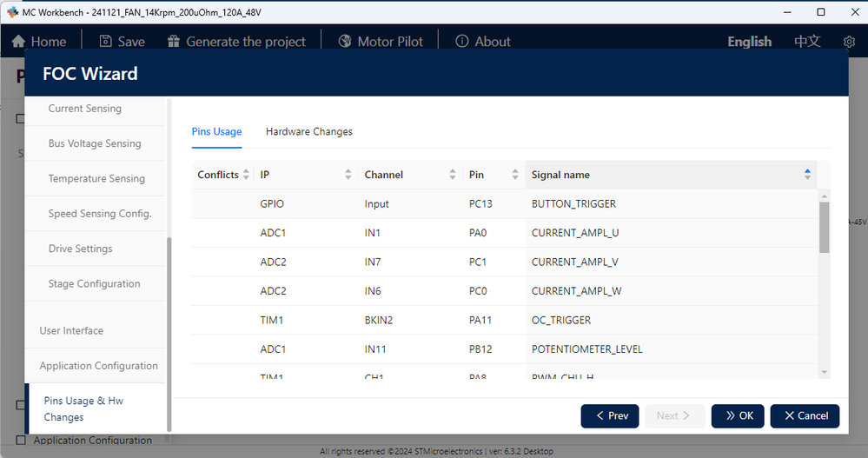This screenshot has height=458, width=868.
Task: Click the CURRENT_AMPL_W signal cell
Action: point(672,291)
